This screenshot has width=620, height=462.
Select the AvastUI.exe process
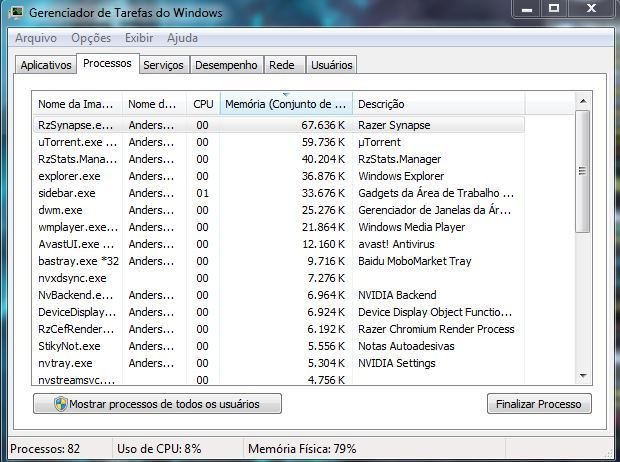coord(278,244)
